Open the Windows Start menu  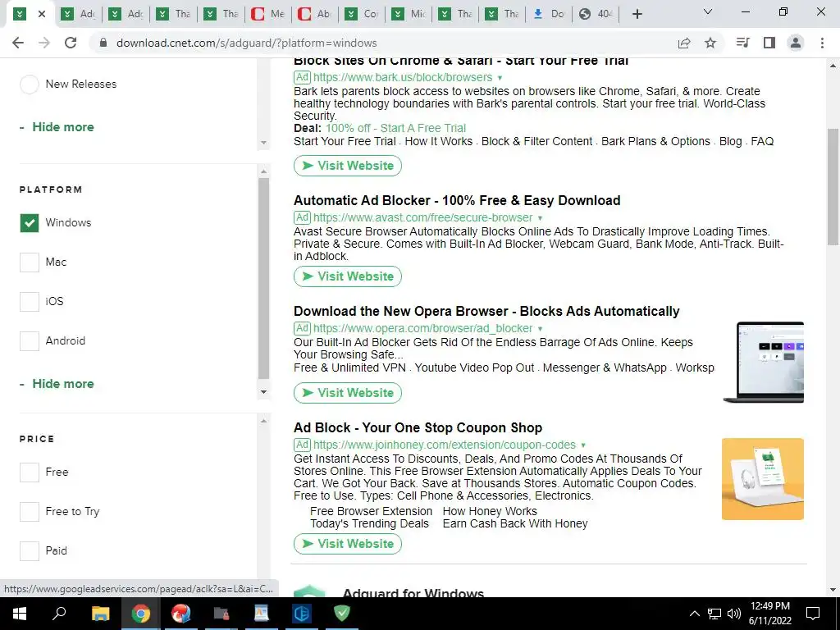[20, 614]
